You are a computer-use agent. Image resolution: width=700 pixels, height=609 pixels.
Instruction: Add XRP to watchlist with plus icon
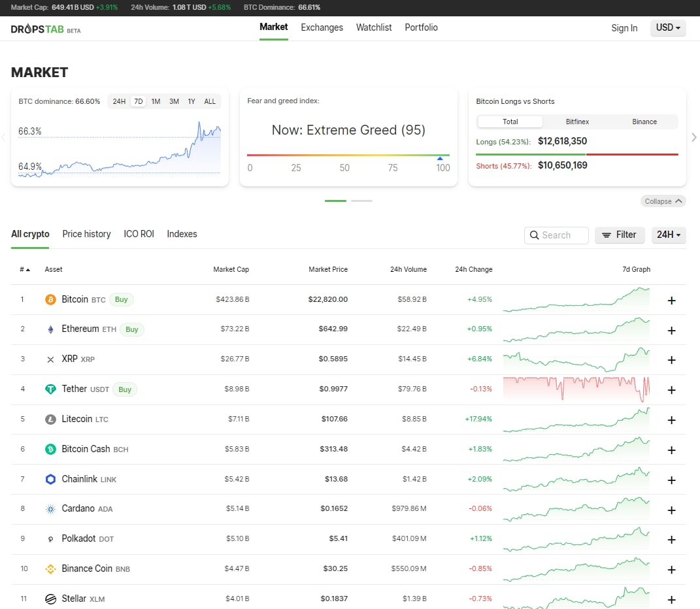pyautogui.click(x=671, y=360)
